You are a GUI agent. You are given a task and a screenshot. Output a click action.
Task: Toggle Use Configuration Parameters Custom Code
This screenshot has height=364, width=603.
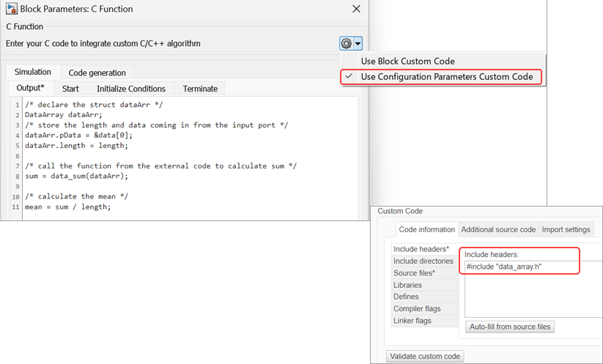pyautogui.click(x=446, y=77)
